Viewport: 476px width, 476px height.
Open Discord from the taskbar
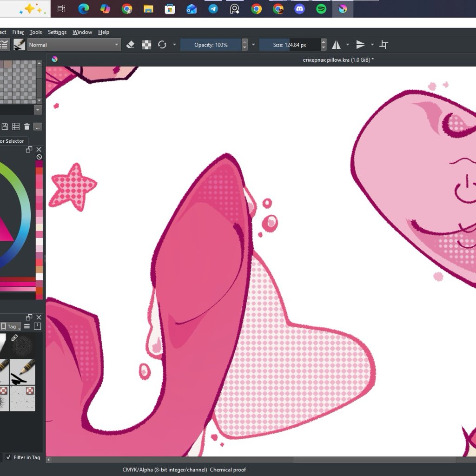(300, 9)
